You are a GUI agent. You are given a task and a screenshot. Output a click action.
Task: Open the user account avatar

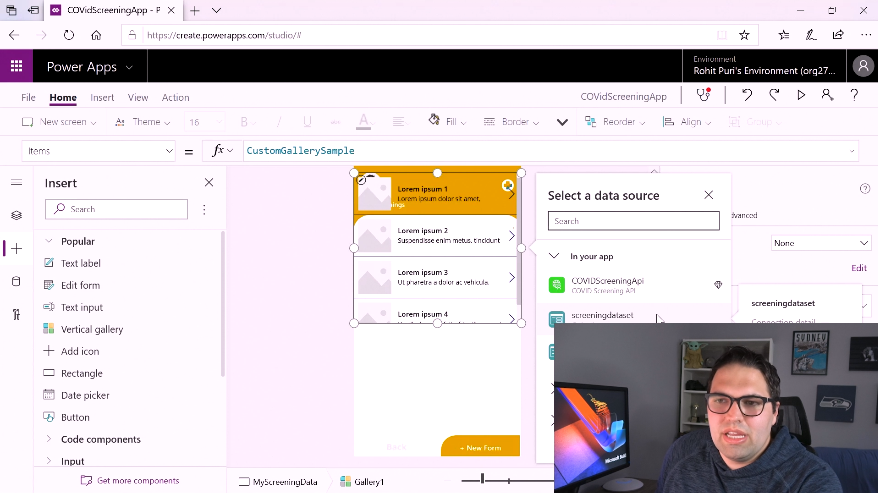[863, 66]
